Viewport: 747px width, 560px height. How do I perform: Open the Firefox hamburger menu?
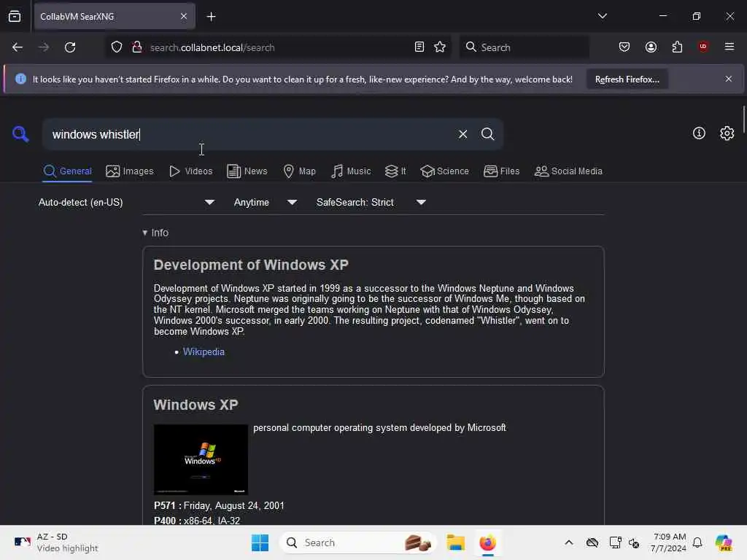[729, 47]
